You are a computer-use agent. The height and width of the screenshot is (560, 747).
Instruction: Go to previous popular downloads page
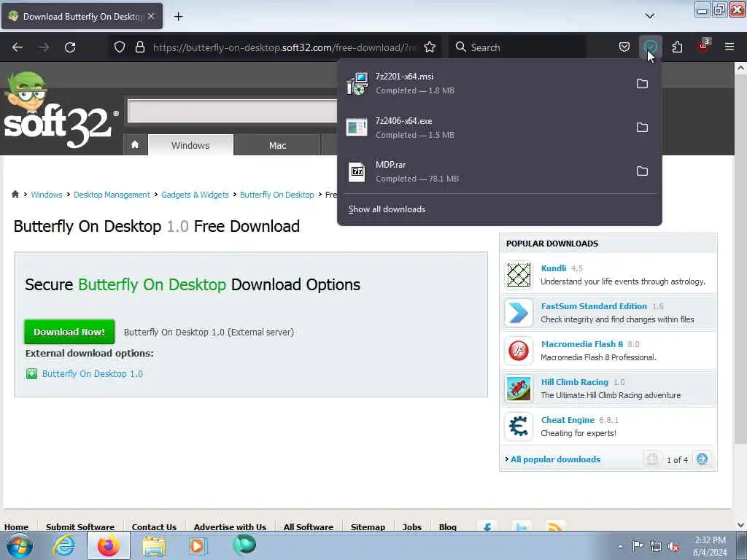(652, 459)
